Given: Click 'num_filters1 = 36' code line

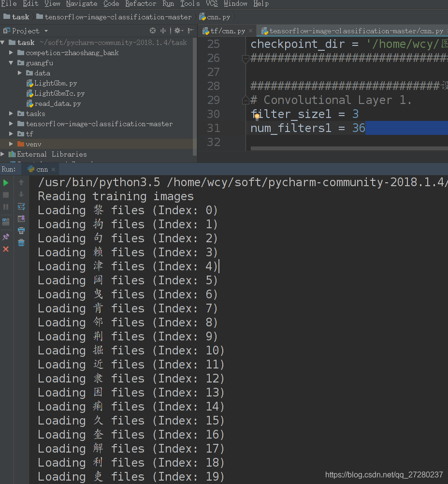Looking at the screenshot, I should point(308,128).
